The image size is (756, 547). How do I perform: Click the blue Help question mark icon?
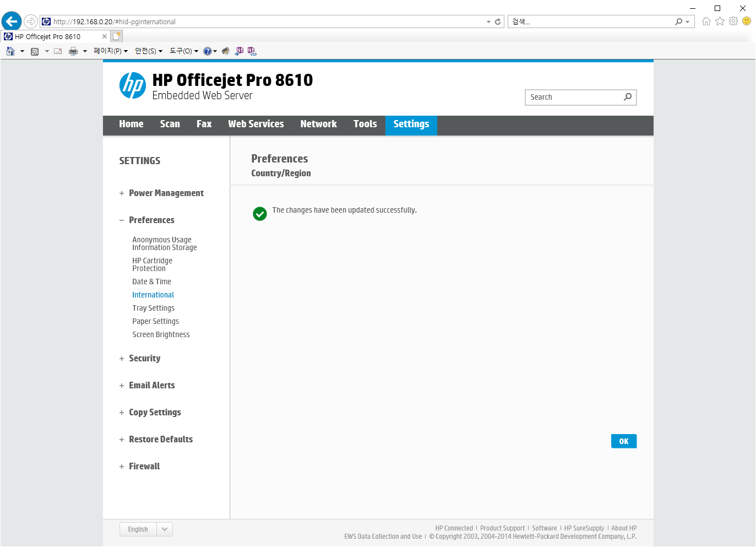(x=208, y=51)
